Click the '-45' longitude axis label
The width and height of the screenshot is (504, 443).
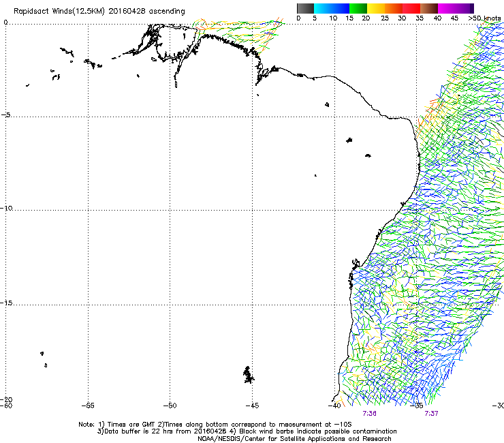pos(252,406)
